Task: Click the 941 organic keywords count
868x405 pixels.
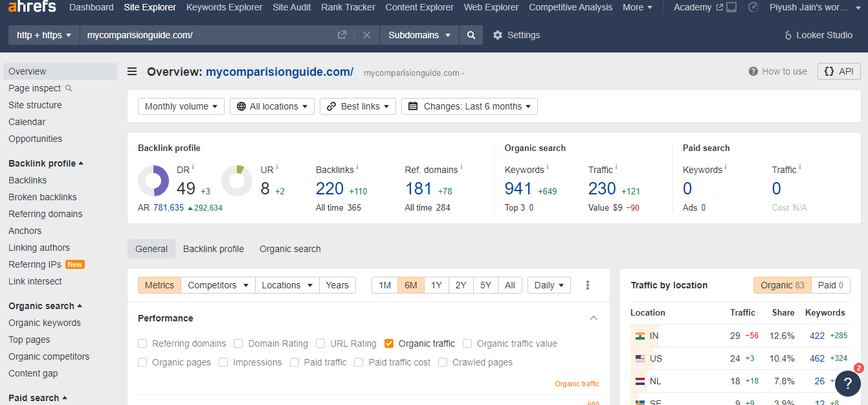Action: tap(518, 189)
